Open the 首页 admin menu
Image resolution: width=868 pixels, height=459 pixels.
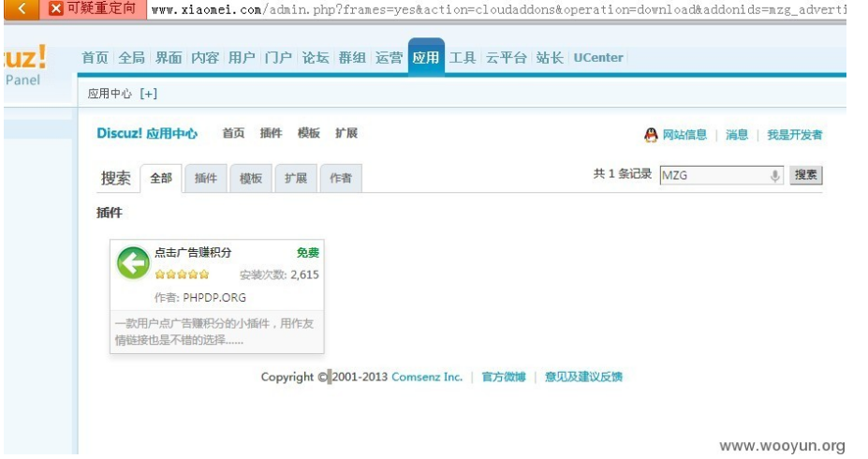(x=96, y=57)
